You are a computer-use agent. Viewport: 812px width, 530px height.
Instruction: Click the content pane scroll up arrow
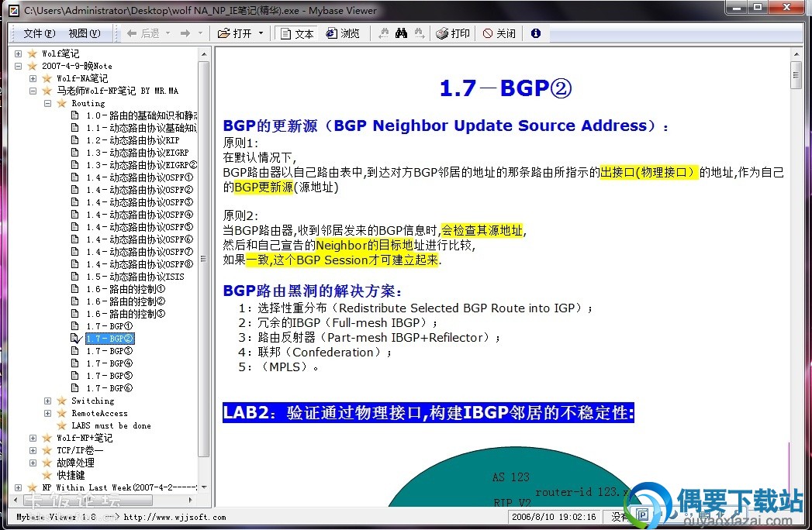[x=796, y=53]
